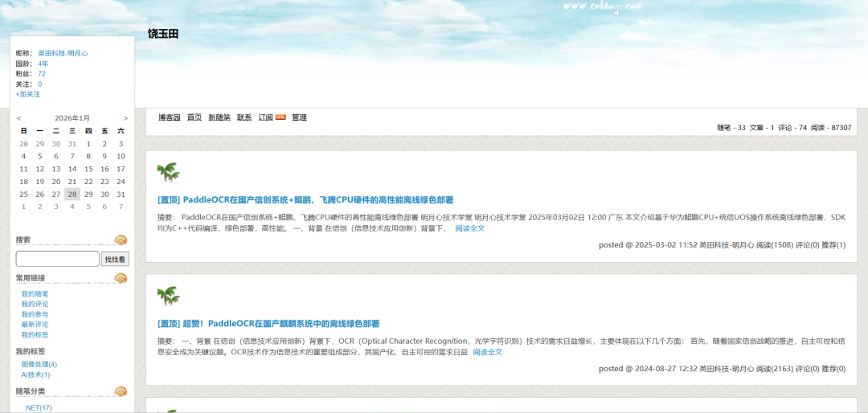
Task: Open the 管理 navigation link
Action: [x=299, y=117]
